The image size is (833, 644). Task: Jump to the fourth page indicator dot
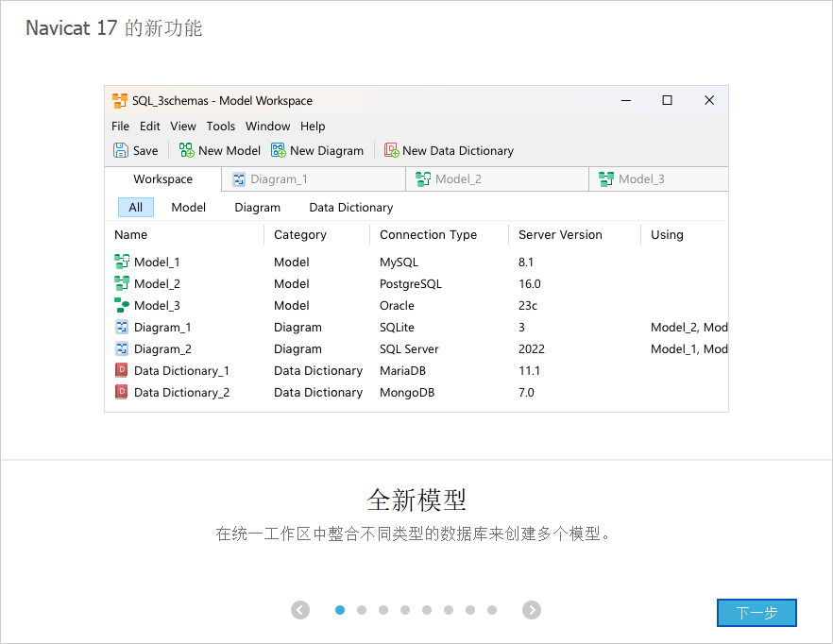click(405, 610)
